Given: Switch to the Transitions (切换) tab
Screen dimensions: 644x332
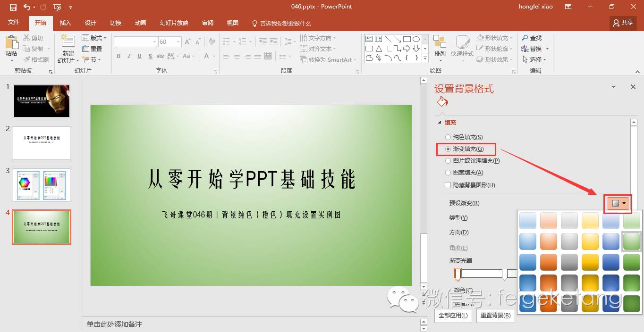Looking at the screenshot, I should (x=115, y=23).
